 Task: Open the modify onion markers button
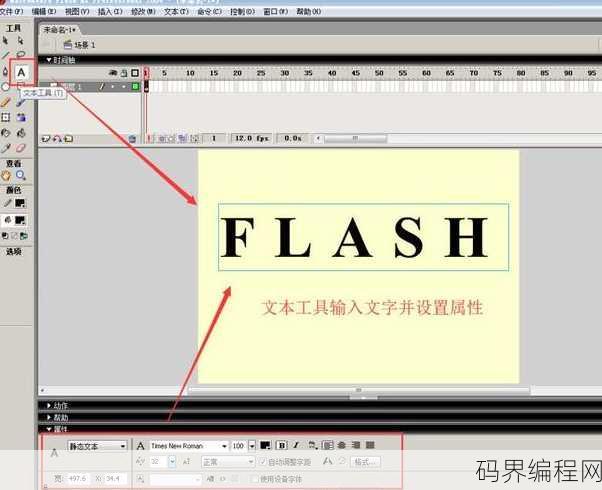point(195,138)
